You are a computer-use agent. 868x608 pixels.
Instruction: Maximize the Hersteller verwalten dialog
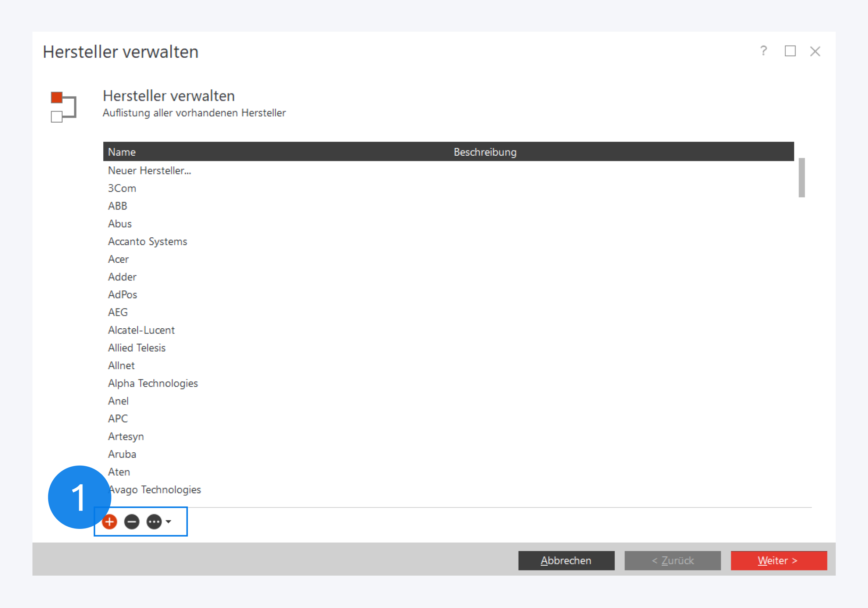pos(790,51)
